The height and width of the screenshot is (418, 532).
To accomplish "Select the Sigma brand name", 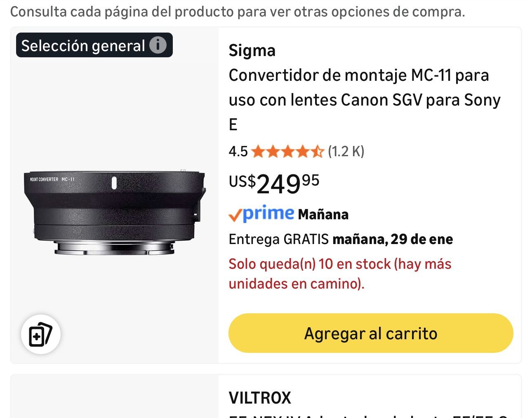I will click(x=252, y=50).
